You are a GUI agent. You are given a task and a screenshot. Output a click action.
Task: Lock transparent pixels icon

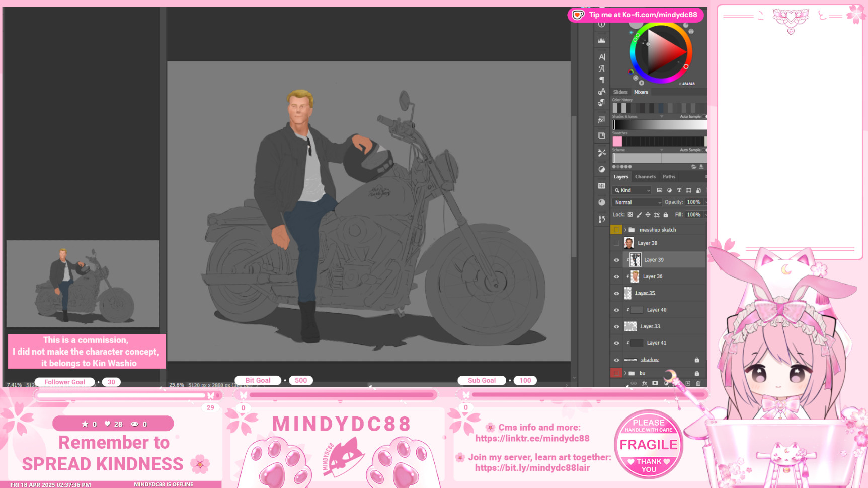[x=630, y=215]
